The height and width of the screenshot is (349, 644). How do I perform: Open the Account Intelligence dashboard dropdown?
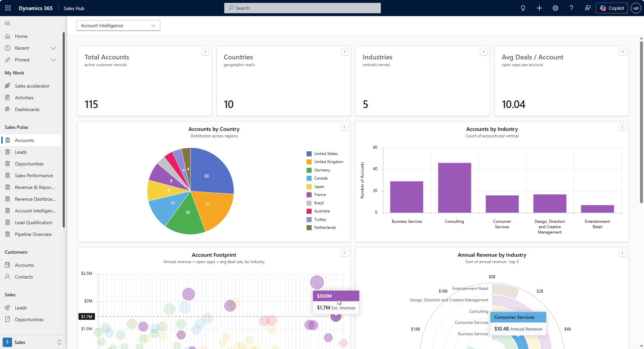[x=118, y=26]
